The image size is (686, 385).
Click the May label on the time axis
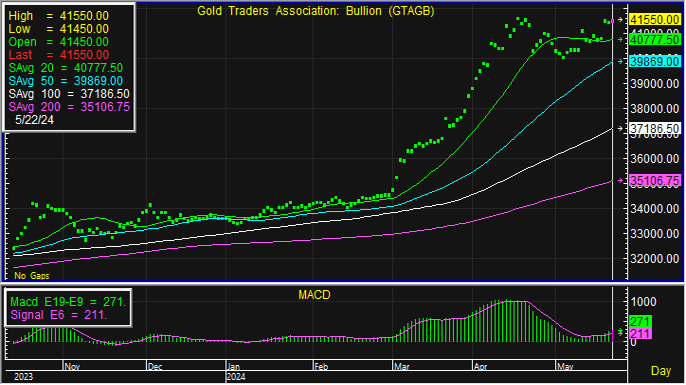tap(565, 367)
